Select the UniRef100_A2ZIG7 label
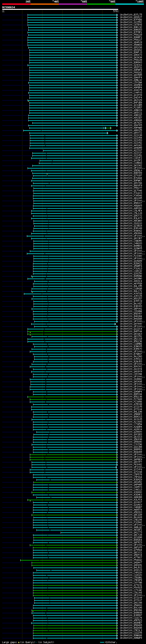The width and height of the screenshot is (146, 644). (x=131, y=151)
